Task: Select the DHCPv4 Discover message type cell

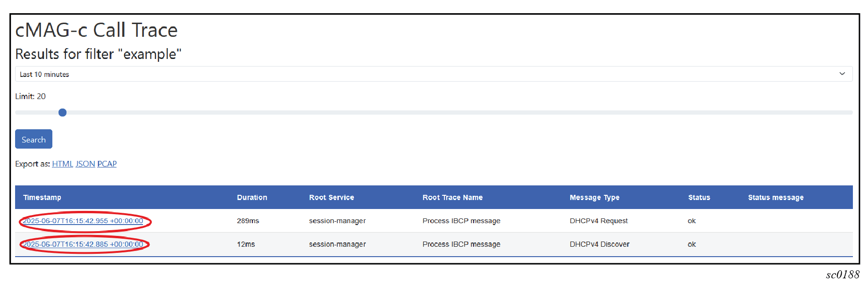Action: coord(599,244)
